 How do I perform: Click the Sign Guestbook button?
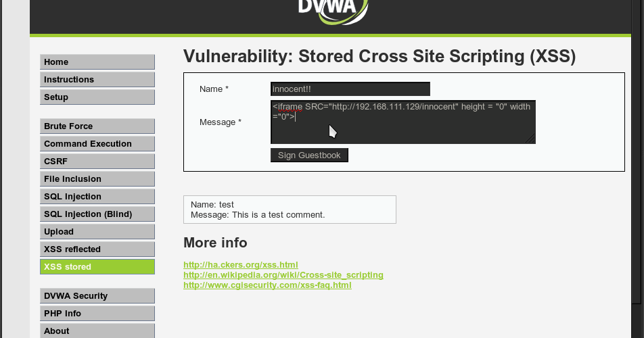(309, 155)
